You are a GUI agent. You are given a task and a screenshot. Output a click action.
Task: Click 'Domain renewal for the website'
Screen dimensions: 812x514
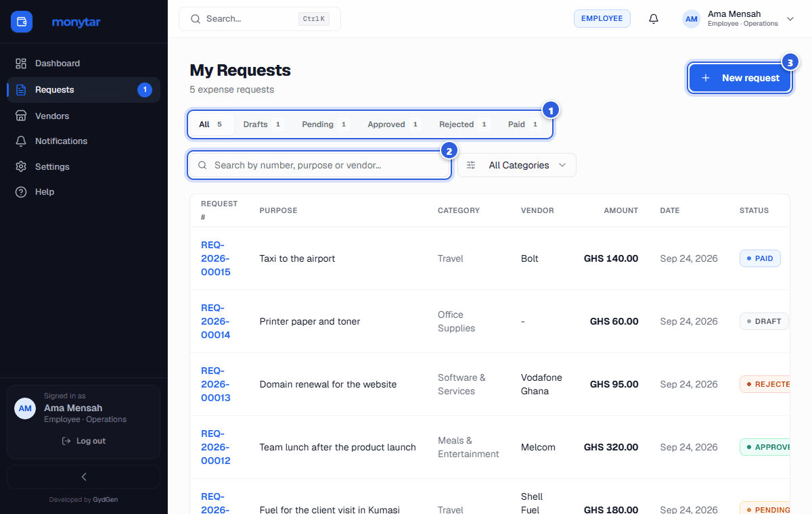point(328,384)
